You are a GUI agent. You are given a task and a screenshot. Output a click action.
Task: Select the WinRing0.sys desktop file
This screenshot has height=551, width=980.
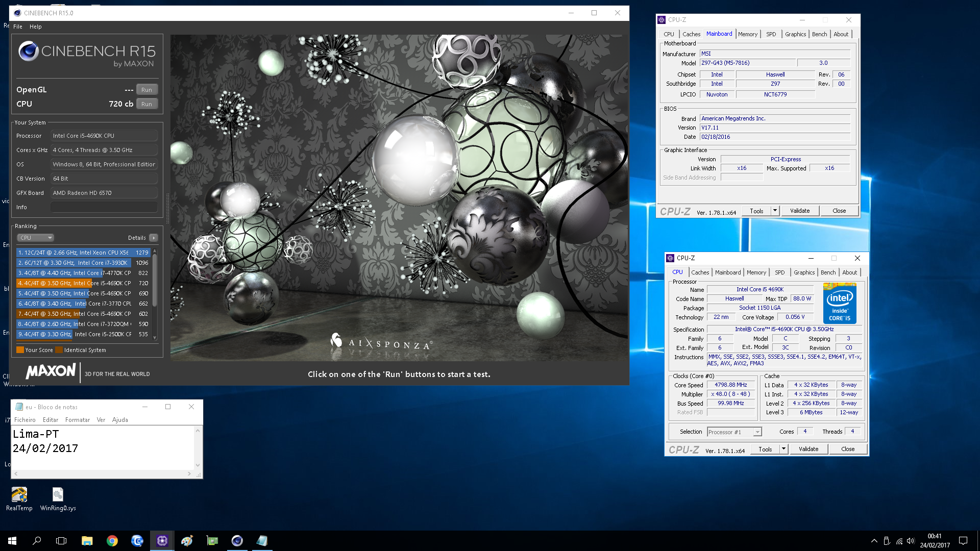click(x=58, y=498)
